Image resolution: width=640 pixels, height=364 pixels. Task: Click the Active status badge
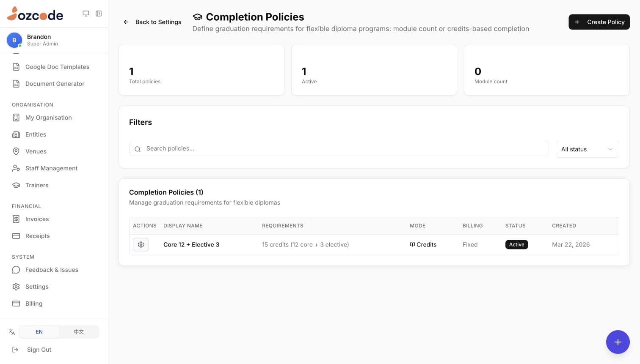pyautogui.click(x=516, y=244)
